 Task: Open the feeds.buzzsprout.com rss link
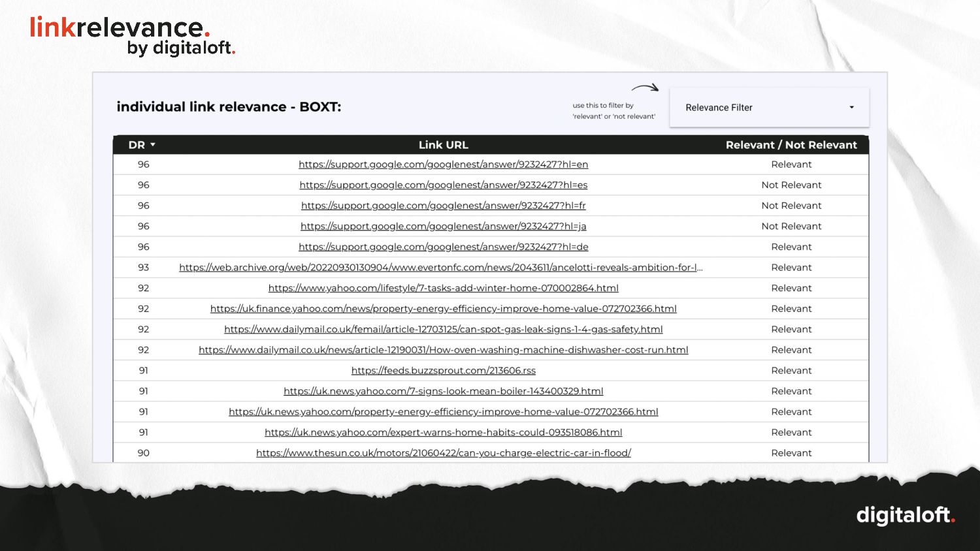[x=443, y=371]
